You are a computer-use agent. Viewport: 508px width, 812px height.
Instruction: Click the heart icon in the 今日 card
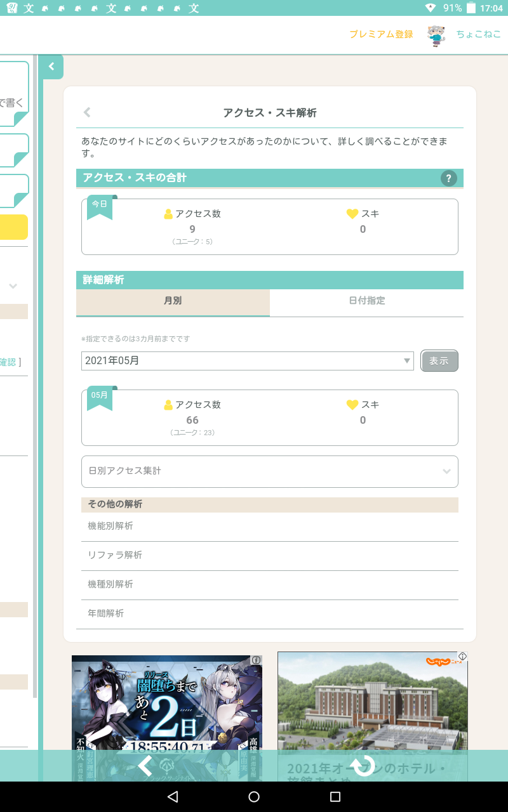point(352,214)
